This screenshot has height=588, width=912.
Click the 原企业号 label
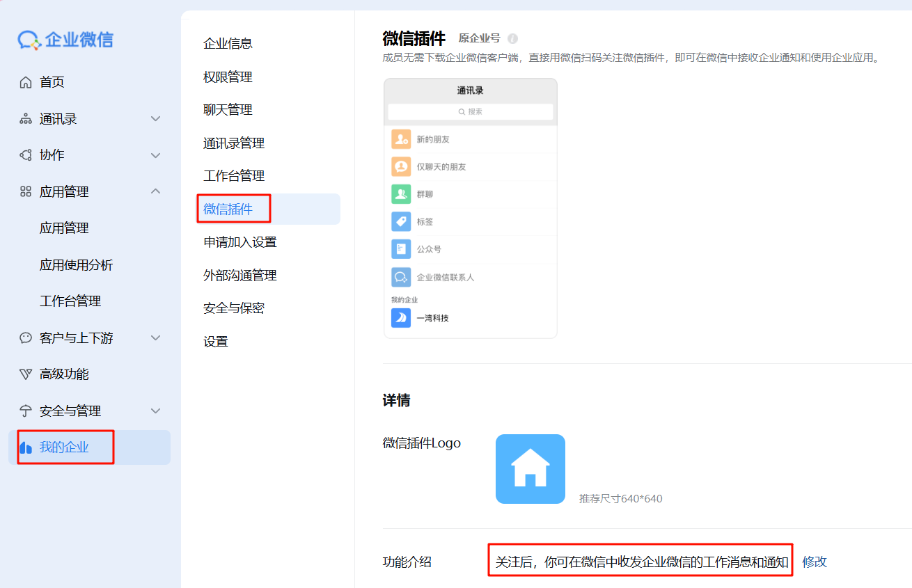[479, 38]
